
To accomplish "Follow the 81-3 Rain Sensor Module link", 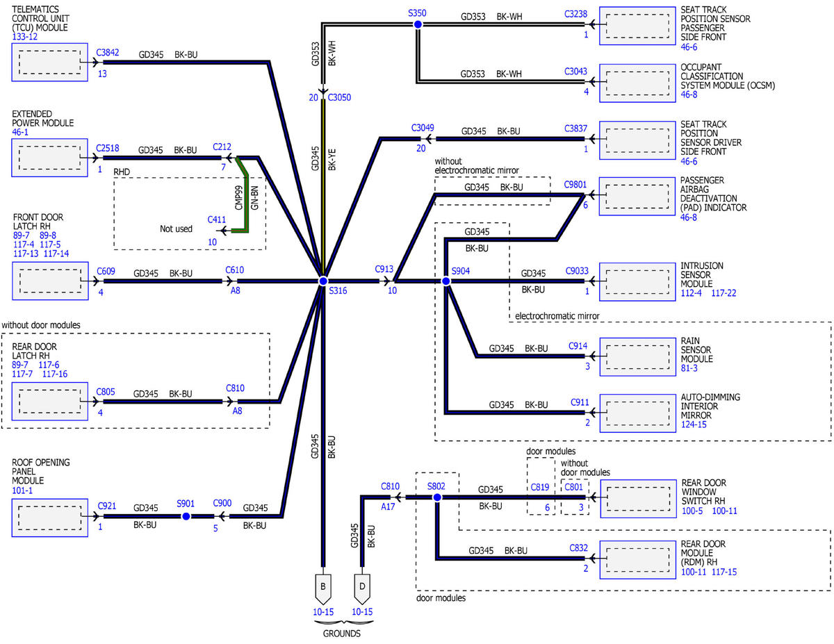I will tap(690, 368).
